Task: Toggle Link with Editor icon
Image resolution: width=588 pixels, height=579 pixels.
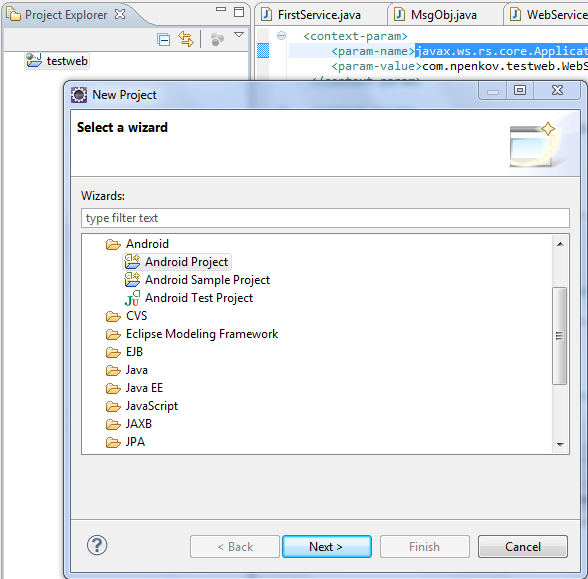Action: pyautogui.click(x=186, y=39)
